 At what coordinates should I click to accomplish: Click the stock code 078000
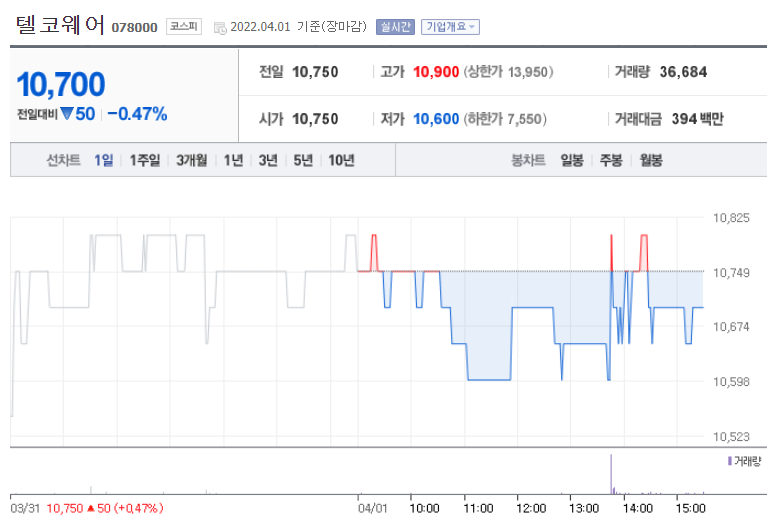[x=135, y=27]
